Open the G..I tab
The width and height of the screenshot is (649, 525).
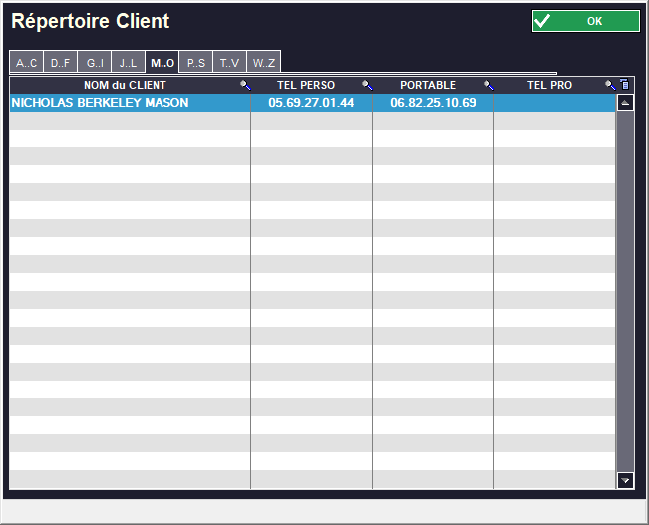pos(94,63)
